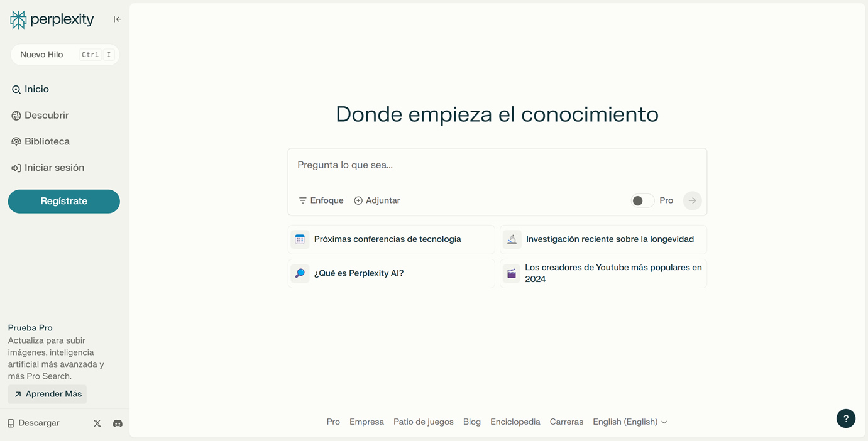The width and height of the screenshot is (868, 441).
Task: Focus the 'Pregunta lo que sea' input
Action: (497, 165)
